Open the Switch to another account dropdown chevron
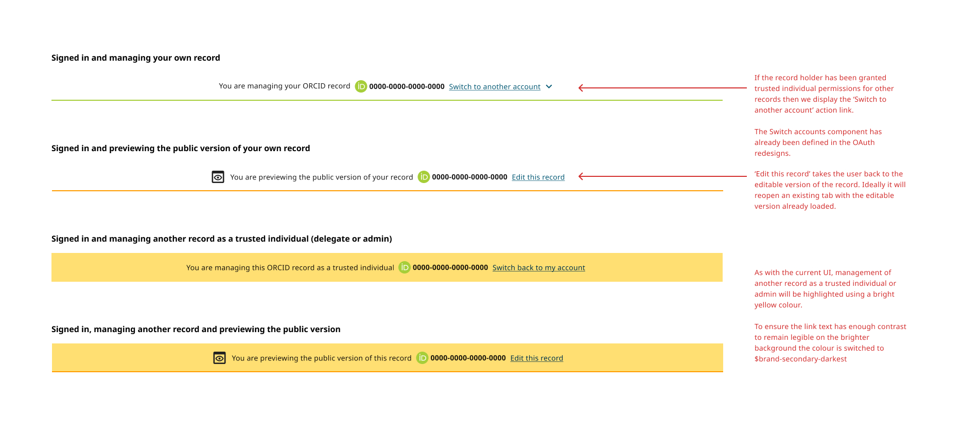 coord(548,86)
